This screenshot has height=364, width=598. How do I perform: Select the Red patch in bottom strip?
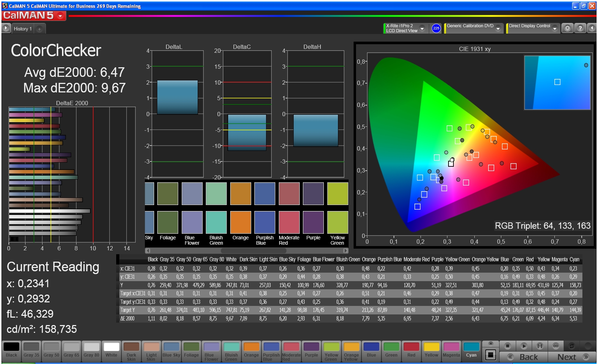tap(411, 351)
